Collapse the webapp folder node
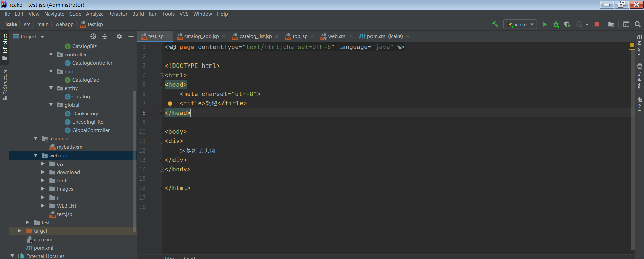 click(36, 155)
